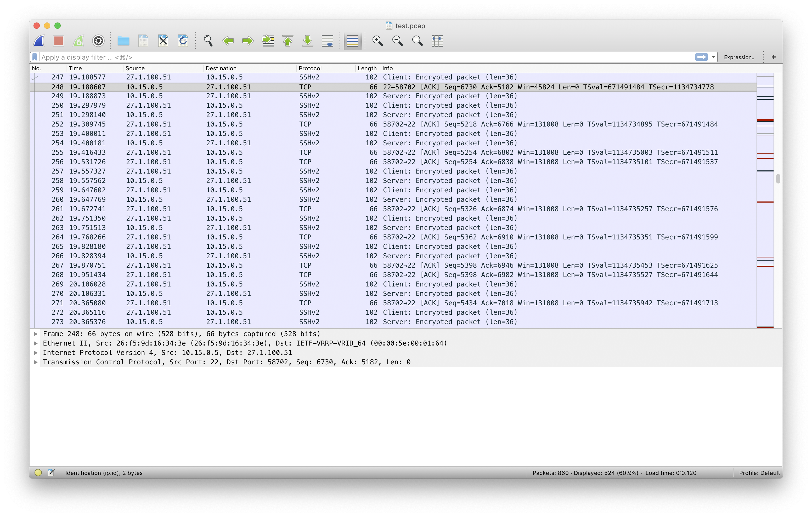The height and width of the screenshot is (517, 812).
Task: Click the Identification (ip.id) status text
Action: pyautogui.click(x=104, y=473)
